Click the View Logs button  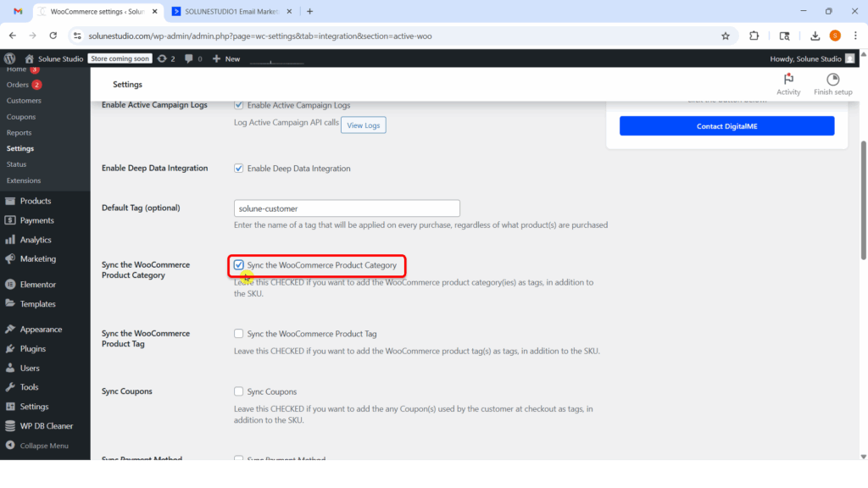pos(363,125)
